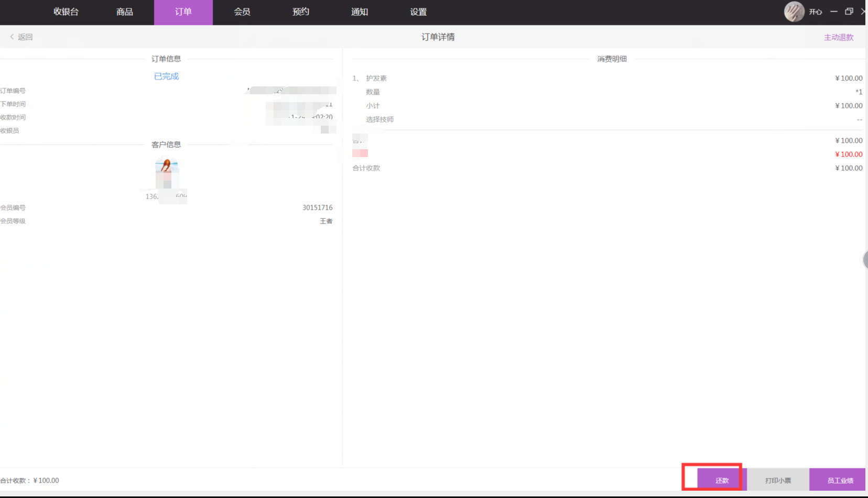
Task: Restore down the application window
Action: tap(849, 12)
